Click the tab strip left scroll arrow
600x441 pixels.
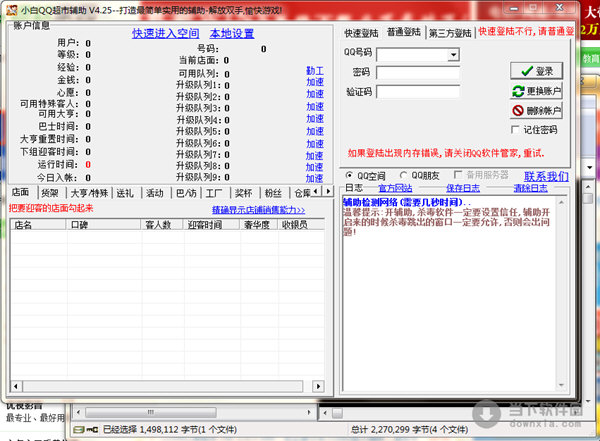(316, 191)
